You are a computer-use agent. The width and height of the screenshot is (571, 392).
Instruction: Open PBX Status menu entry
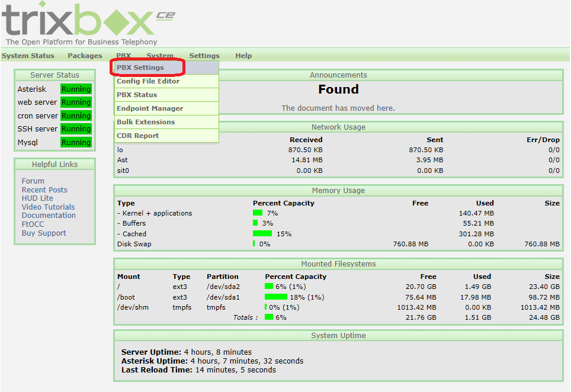[137, 95]
